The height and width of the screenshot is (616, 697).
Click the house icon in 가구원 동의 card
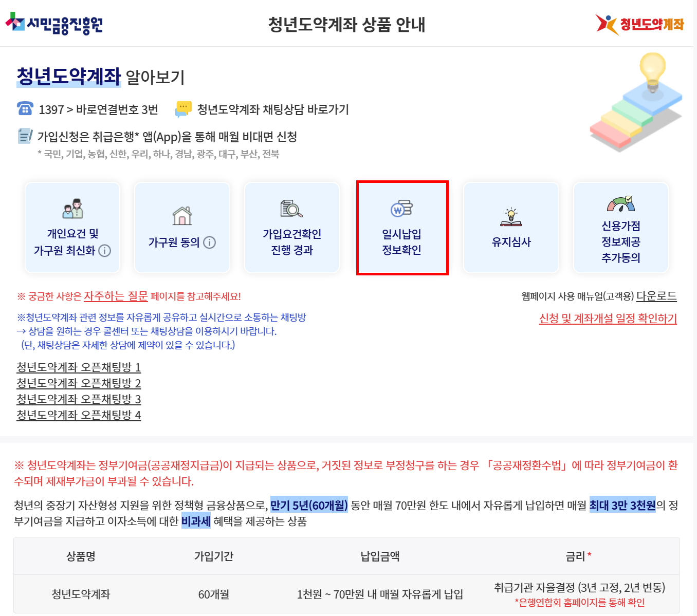pos(182,216)
